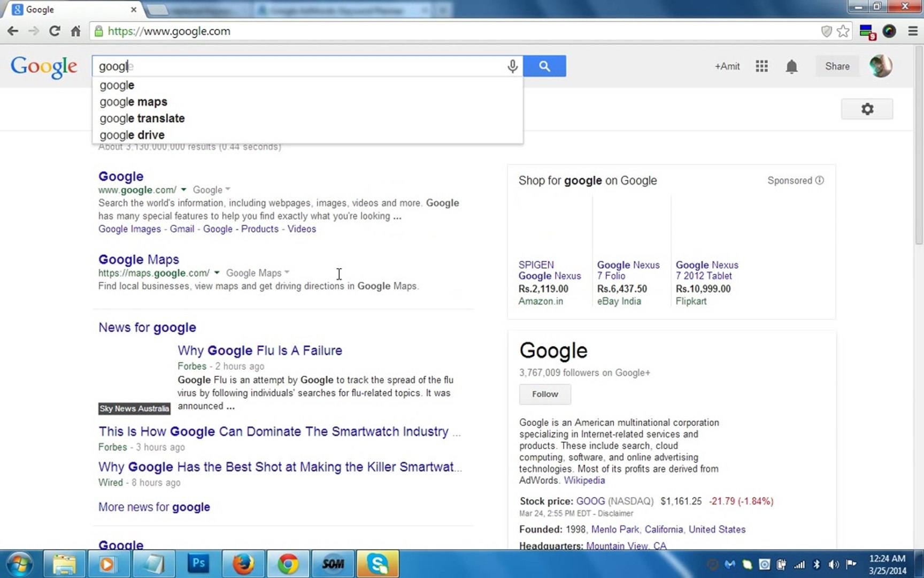The image size is (924, 578).
Task: Open Google+ notifications bell
Action: 791,66
